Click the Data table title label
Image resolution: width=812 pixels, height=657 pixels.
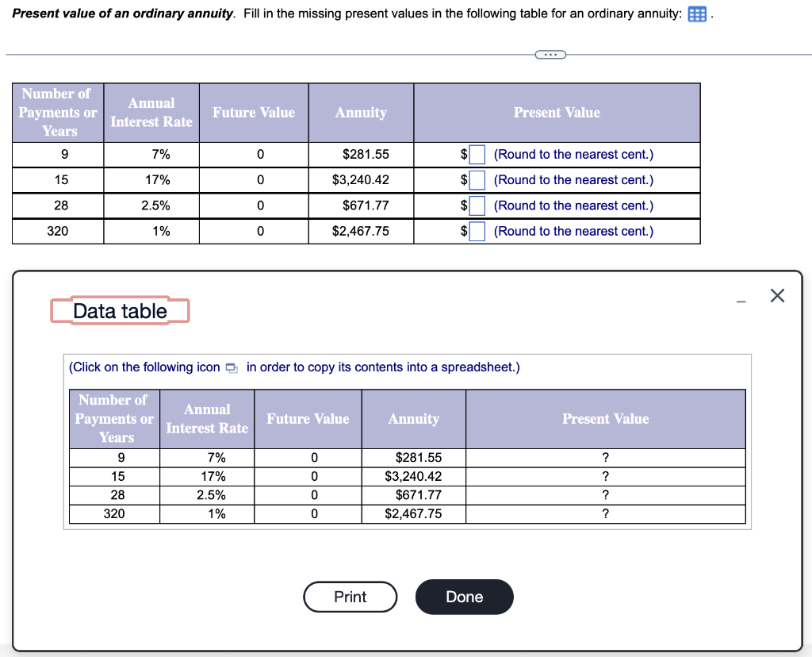[x=119, y=311]
